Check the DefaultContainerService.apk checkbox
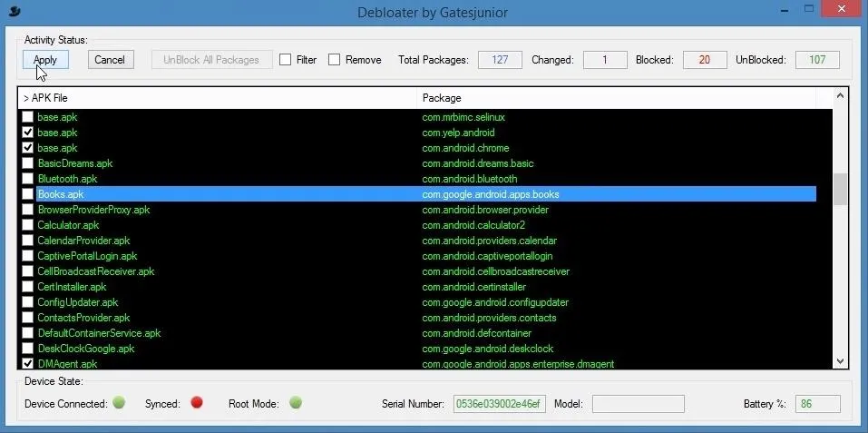868x433 pixels. (27, 333)
